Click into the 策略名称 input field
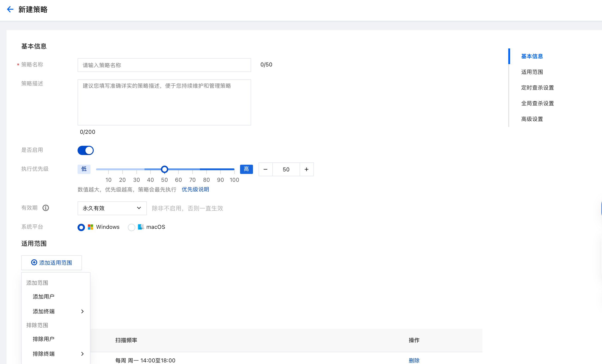The height and width of the screenshot is (364, 602). [x=164, y=65]
